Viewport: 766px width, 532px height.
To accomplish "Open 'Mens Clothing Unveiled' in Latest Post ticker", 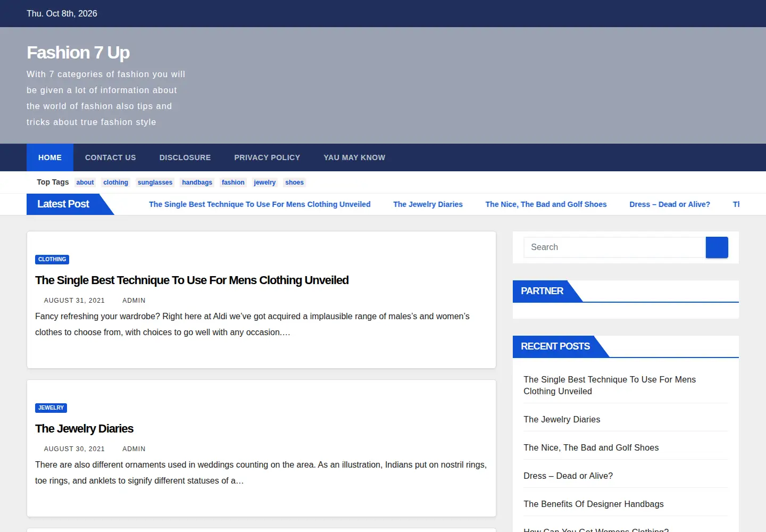I will pos(260,204).
